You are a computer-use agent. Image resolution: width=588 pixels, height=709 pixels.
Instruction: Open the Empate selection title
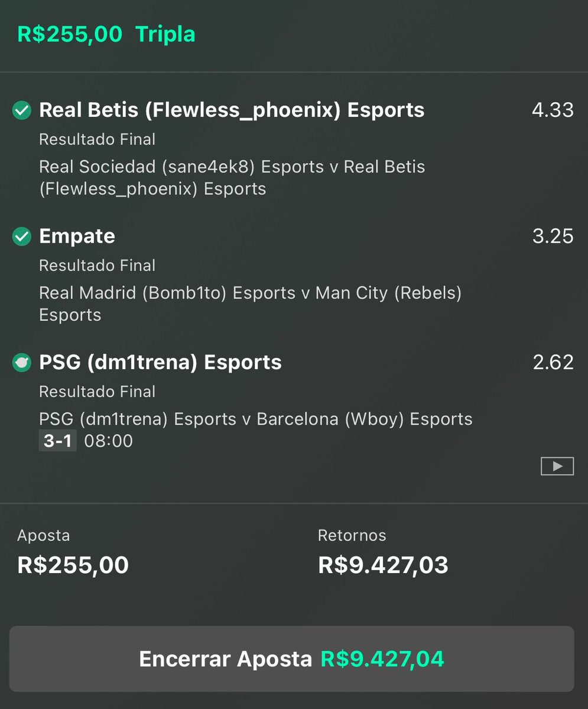coord(77,236)
